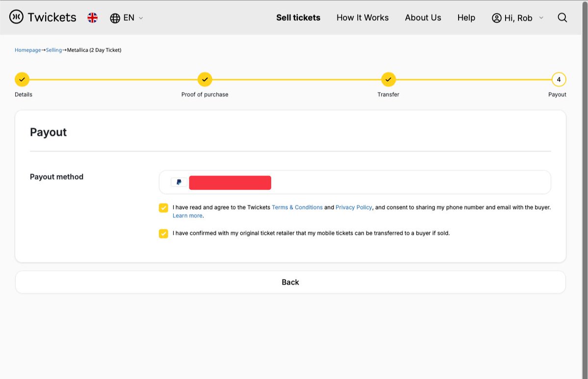The width and height of the screenshot is (588, 379).
Task: Follow the Selling breadcrumb link
Action: point(53,50)
